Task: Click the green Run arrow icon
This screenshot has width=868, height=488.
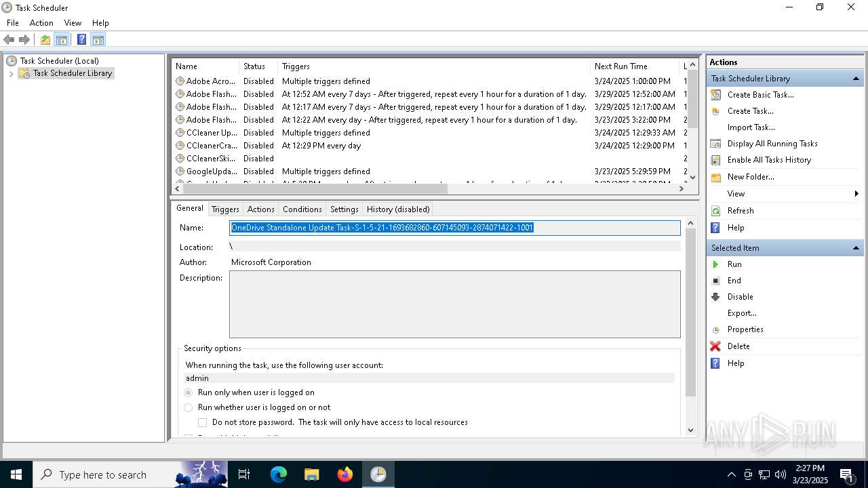Action: (x=715, y=264)
